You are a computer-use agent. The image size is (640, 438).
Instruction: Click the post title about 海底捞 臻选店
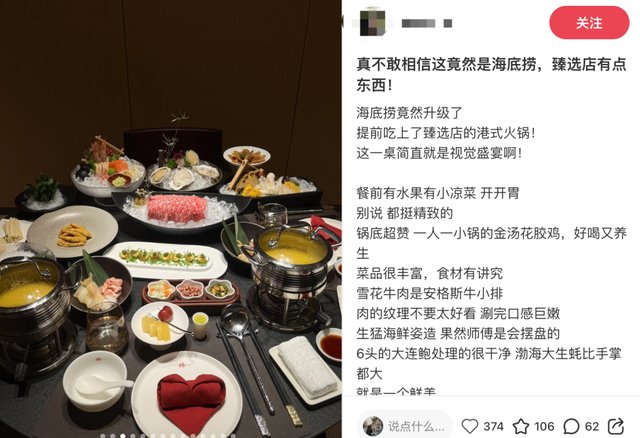tap(491, 75)
